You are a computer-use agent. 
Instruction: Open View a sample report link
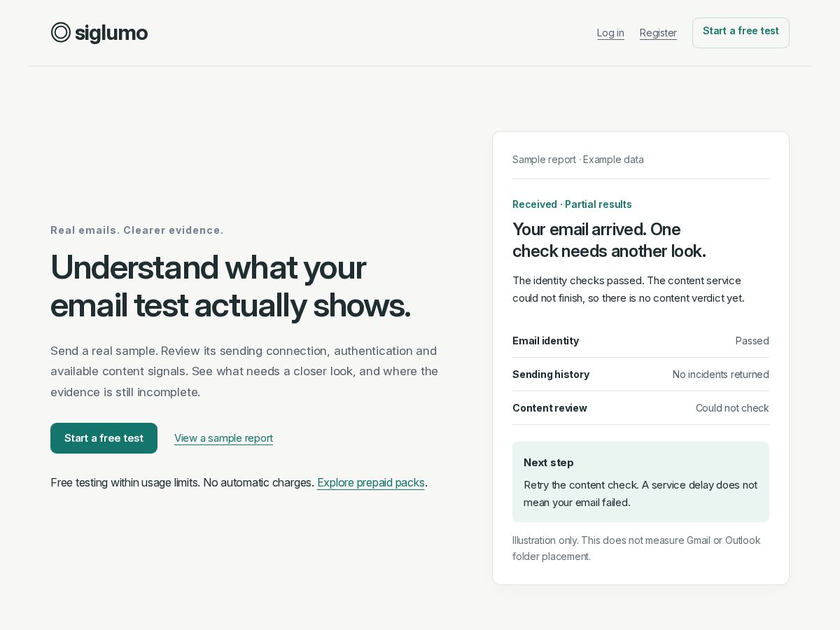pyautogui.click(x=223, y=438)
